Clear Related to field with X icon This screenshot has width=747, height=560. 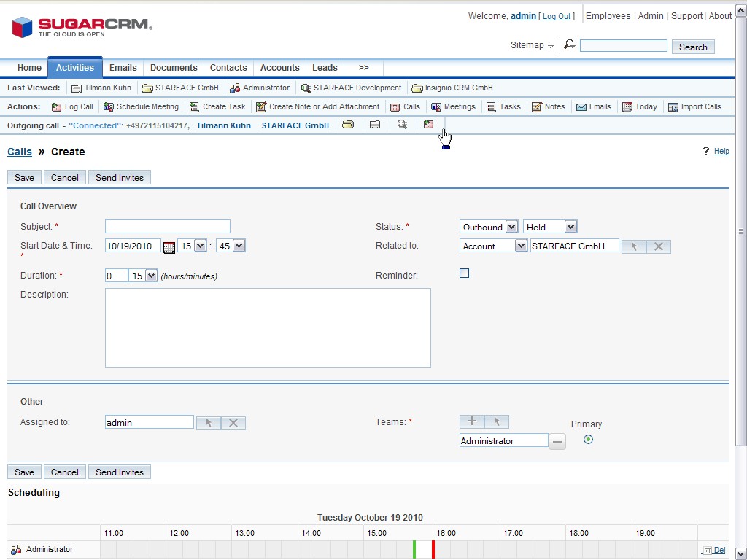(x=658, y=246)
